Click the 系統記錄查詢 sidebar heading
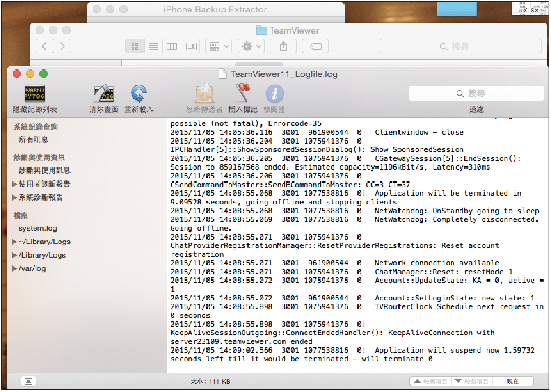This screenshot has width=551, height=392. click(35, 127)
